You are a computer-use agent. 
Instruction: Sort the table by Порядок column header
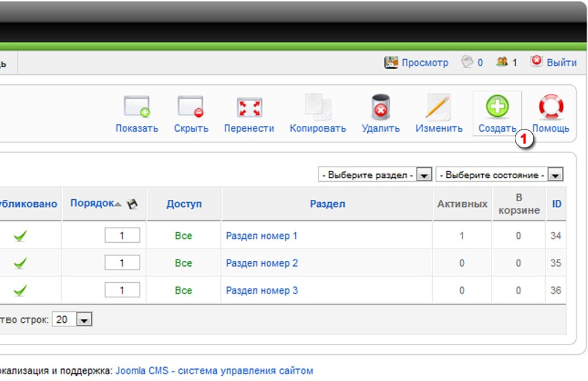click(x=92, y=203)
